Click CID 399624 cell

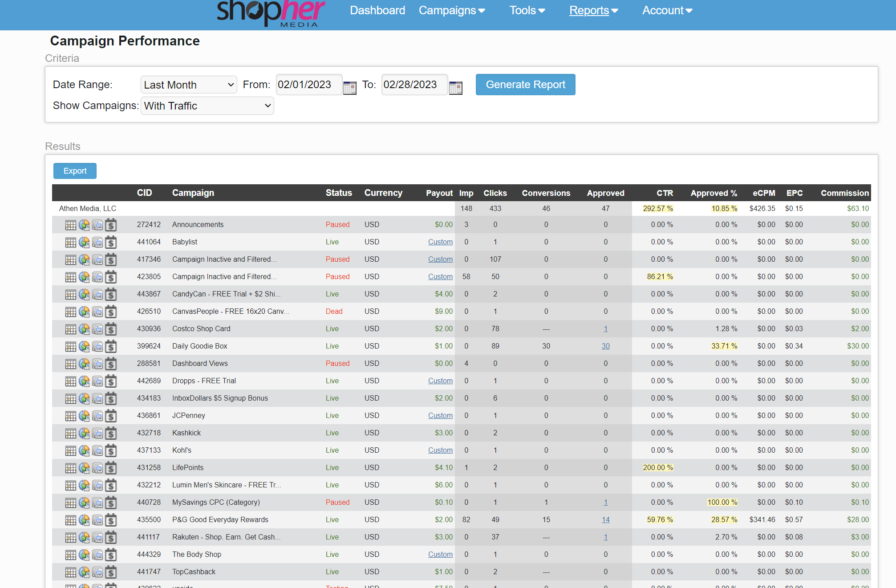click(x=149, y=346)
